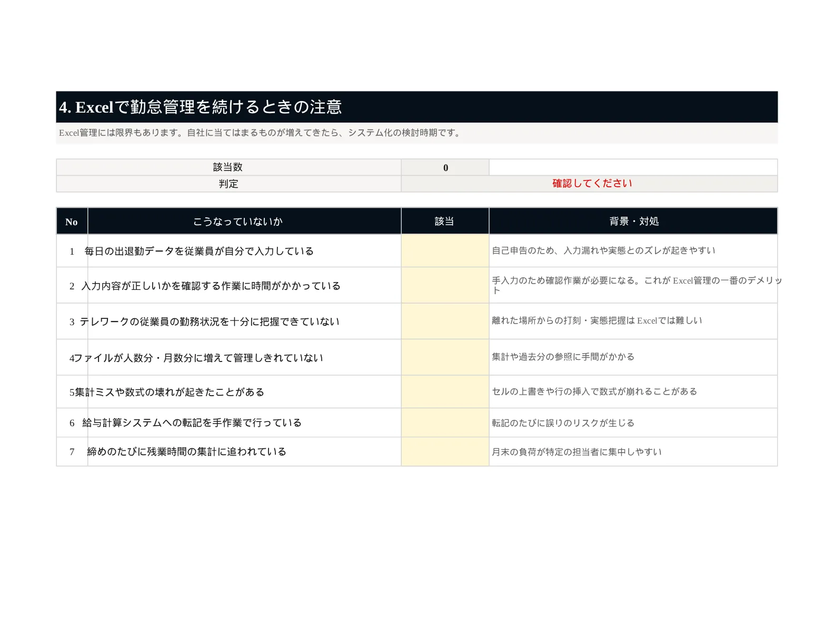The image size is (834, 644).
Task: Select the 該当数 value "0"
Action: [445, 167]
